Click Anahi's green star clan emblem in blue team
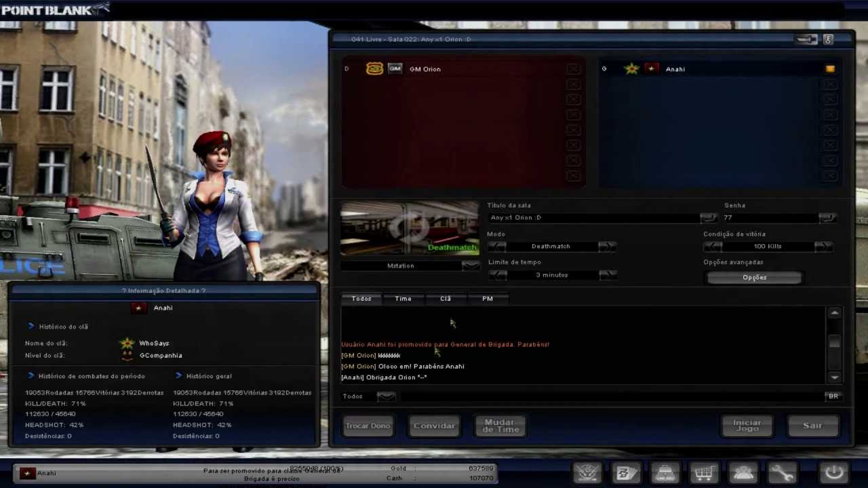Screen dimensions: 868x488 (x=631, y=68)
